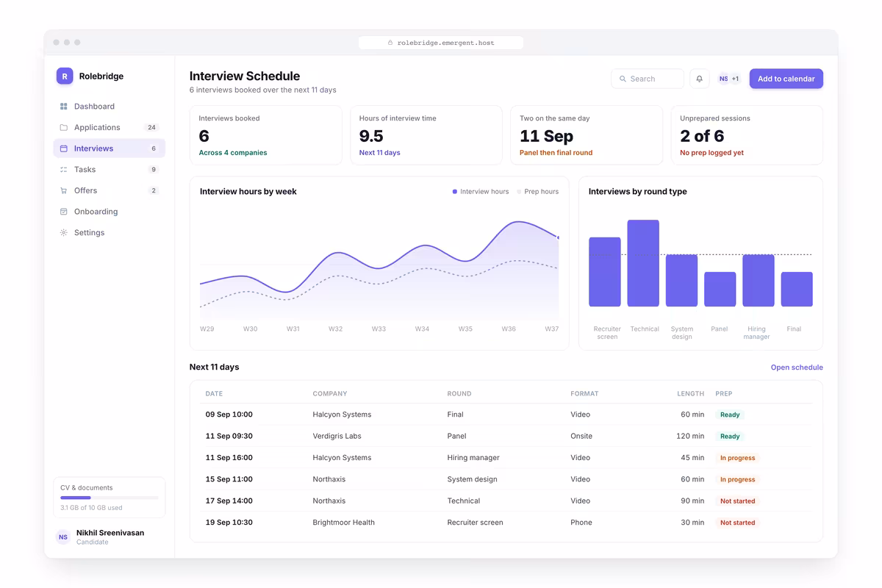Open the Two on the same day card
882x588 pixels.
(x=587, y=135)
